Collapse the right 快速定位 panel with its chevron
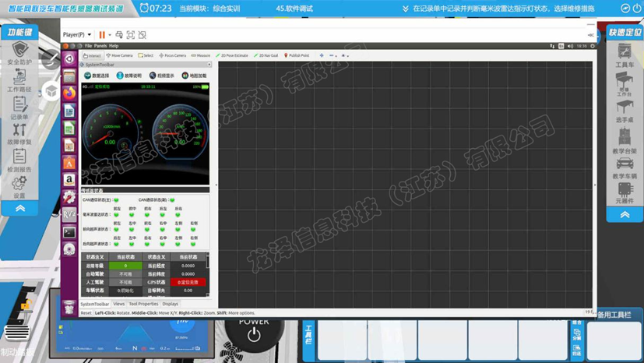 tap(625, 215)
